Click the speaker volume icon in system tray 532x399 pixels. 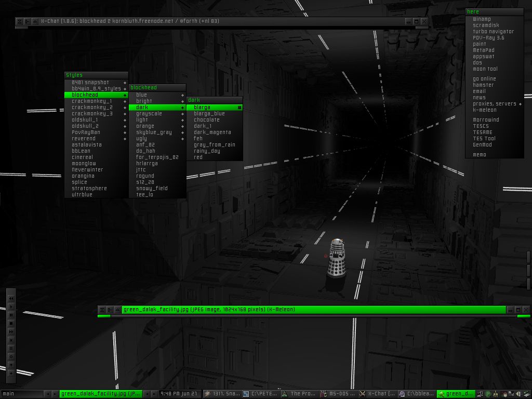[518, 394]
